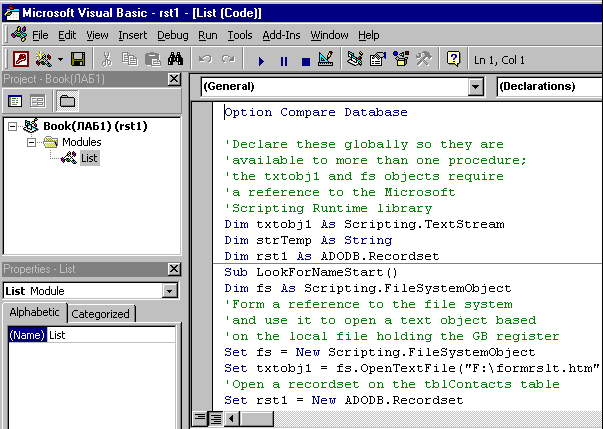603x429 pixels.
Task: Click on 'Dim strTemp As String' line
Action: (x=308, y=240)
